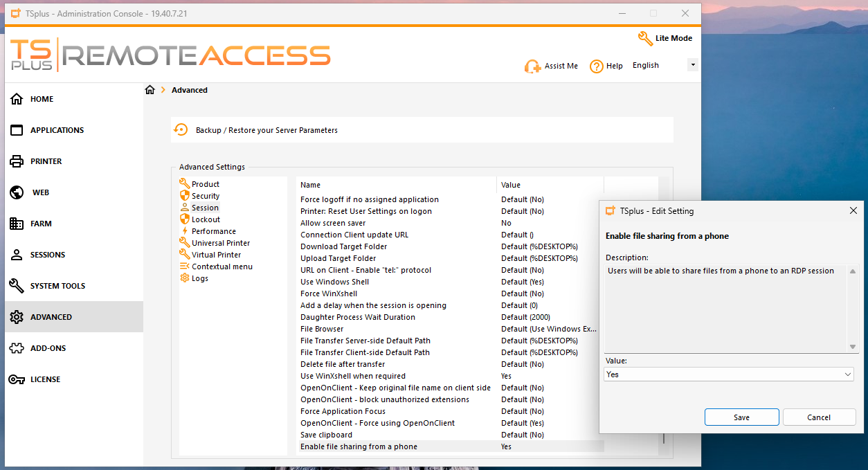Screen dimensions: 868x470
Task: Click the Lite Mode wrench icon
Action: pyautogui.click(x=645, y=39)
